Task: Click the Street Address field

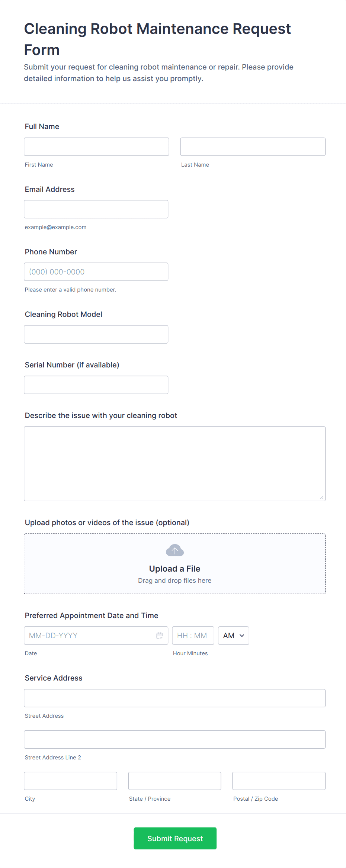Action: click(174, 698)
